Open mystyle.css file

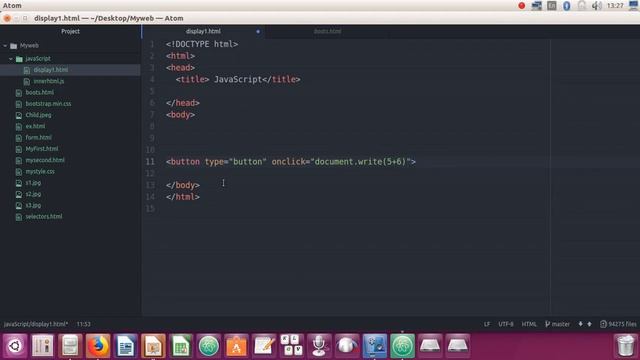[40, 171]
